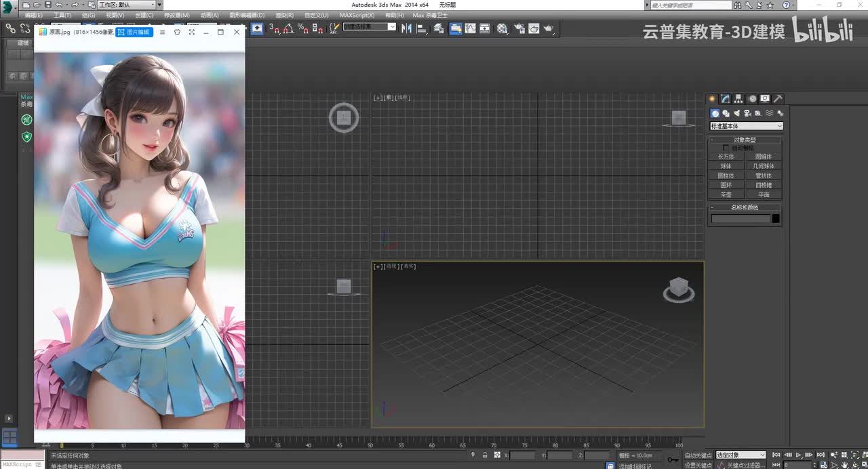The height and width of the screenshot is (469, 868).
Task: Open the Create tab in command panel
Action: [x=712, y=99]
